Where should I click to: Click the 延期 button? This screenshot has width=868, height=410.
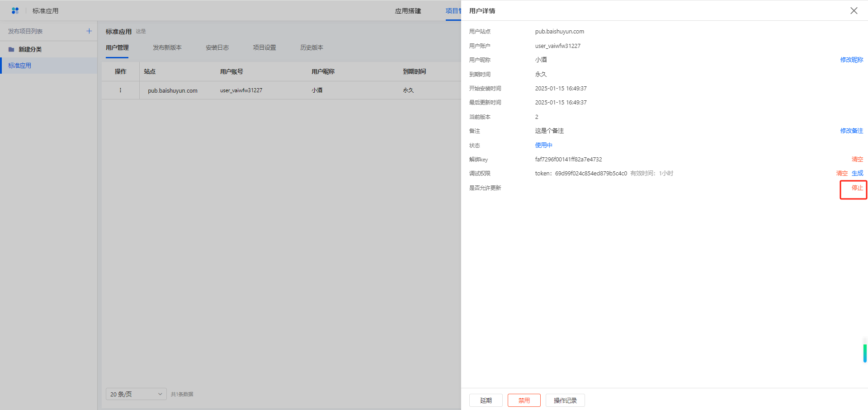[486, 401]
